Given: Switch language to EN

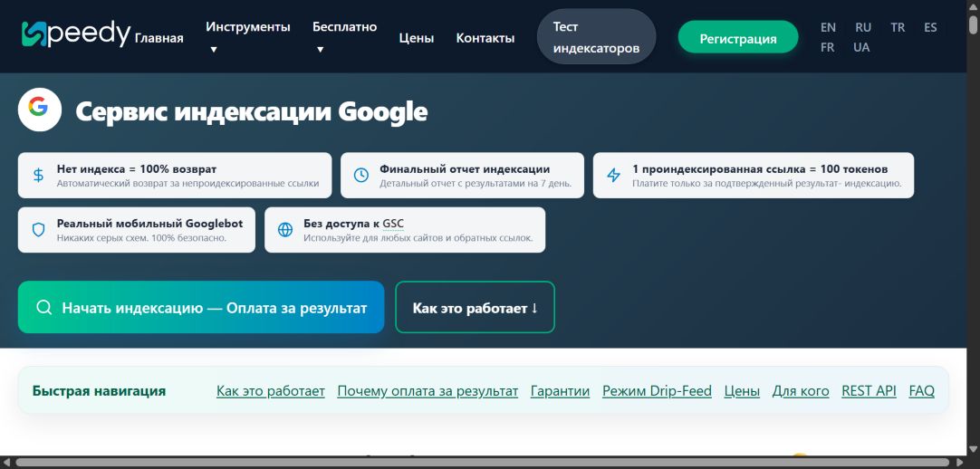Looking at the screenshot, I should coord(828,27).
